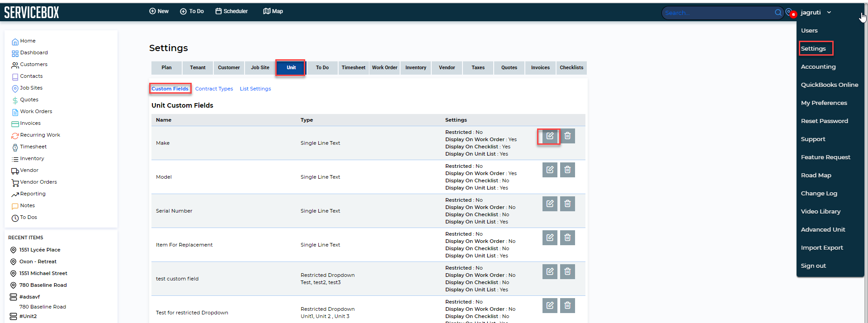The image size is (868, 323).
Task: Switch to the Timesheet settings tab
Action: point(354,68)
